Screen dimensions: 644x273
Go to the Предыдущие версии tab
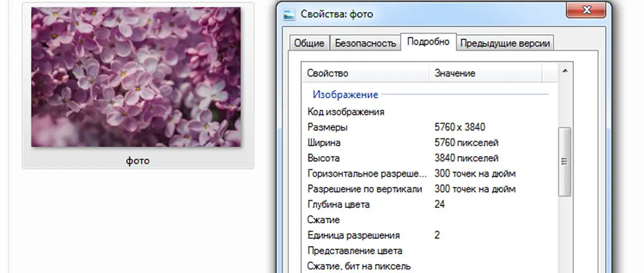point(505,43)
